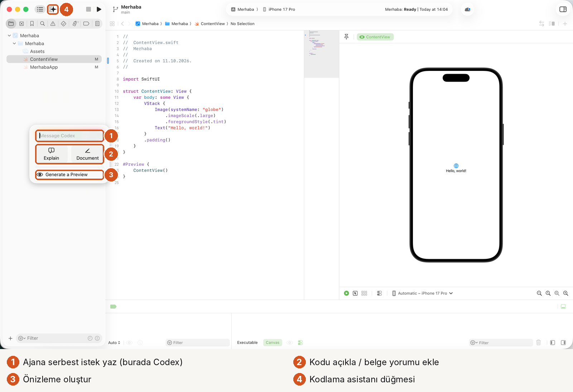Zoom out the preview canvas

coord(539,293)
